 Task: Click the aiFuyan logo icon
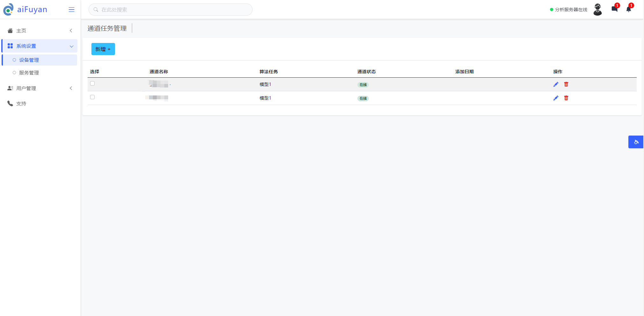8,10
